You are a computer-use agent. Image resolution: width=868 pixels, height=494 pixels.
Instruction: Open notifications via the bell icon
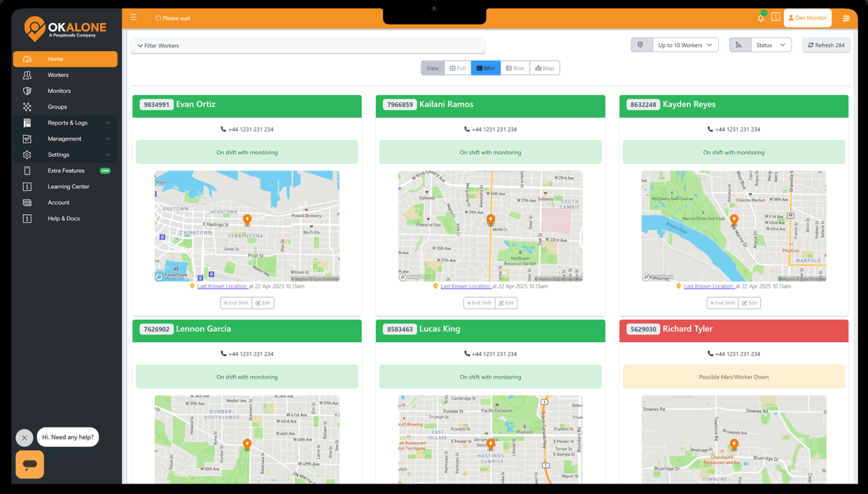tap(761, 17)
